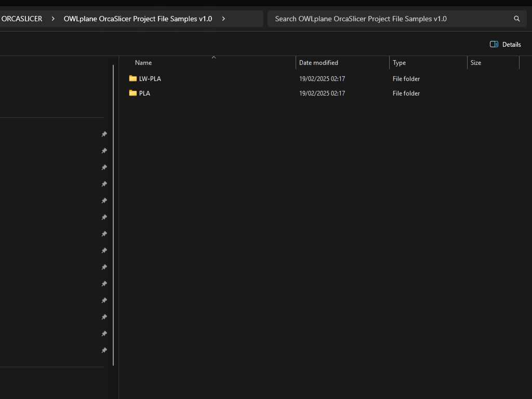Click the search magnifier icon
Screen dimensions: 532x399
(x=516, y=19)
